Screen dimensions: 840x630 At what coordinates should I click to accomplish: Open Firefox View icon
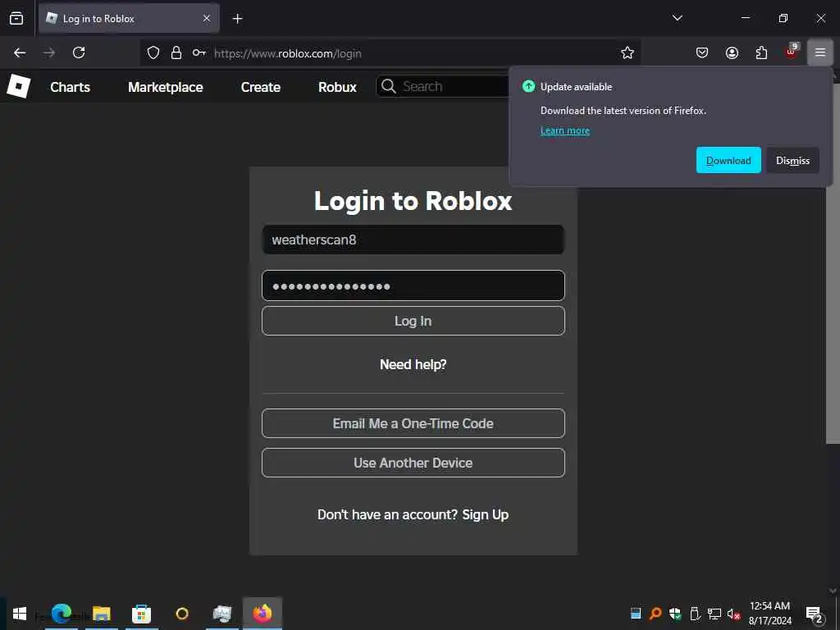16,19
